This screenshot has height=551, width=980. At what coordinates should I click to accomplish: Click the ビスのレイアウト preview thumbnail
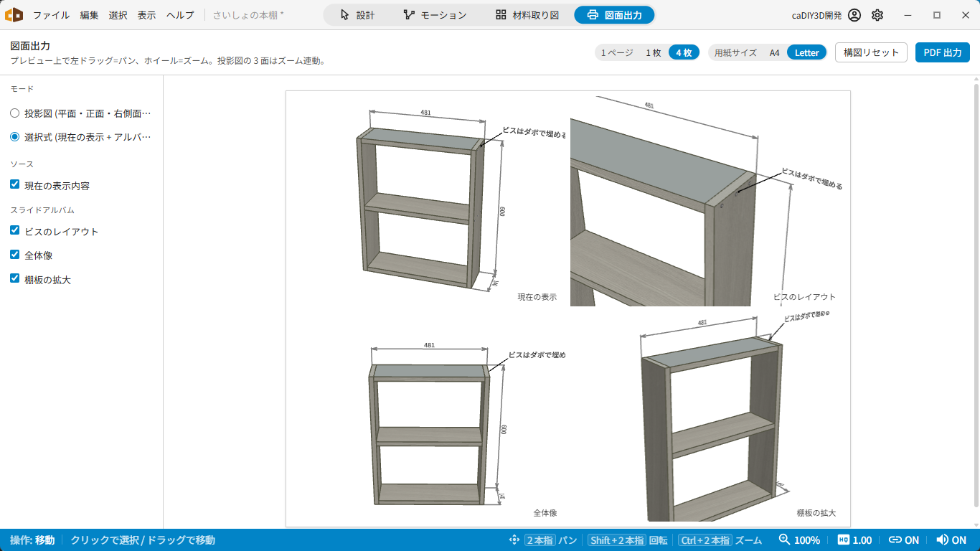pos(710,201)
